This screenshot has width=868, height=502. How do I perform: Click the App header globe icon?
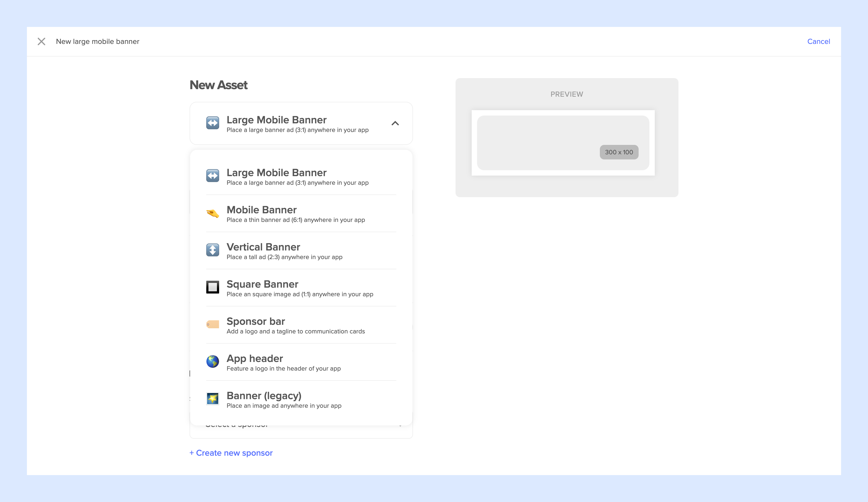tap(212, 361)
